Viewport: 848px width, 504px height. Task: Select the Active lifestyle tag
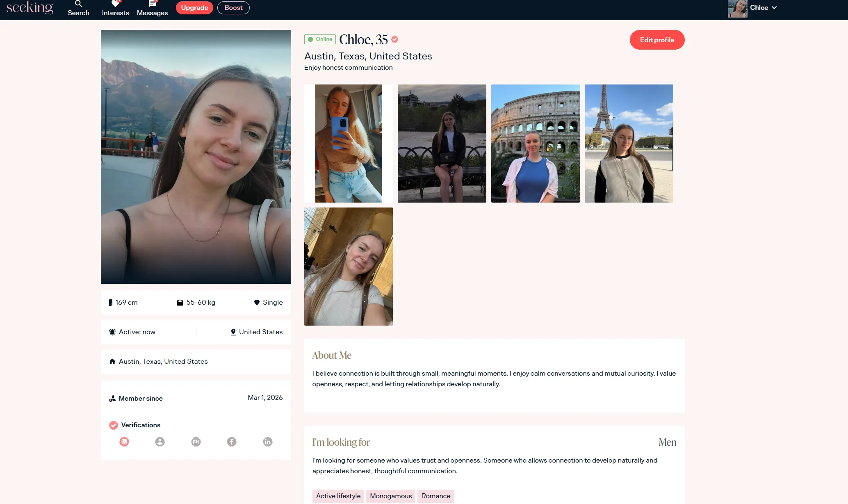click(338, 496)
